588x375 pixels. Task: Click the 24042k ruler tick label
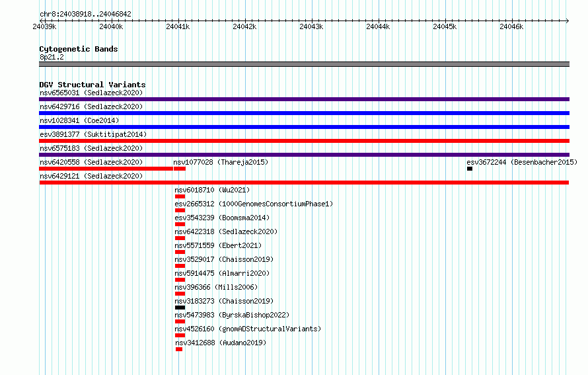coord(244,26)
